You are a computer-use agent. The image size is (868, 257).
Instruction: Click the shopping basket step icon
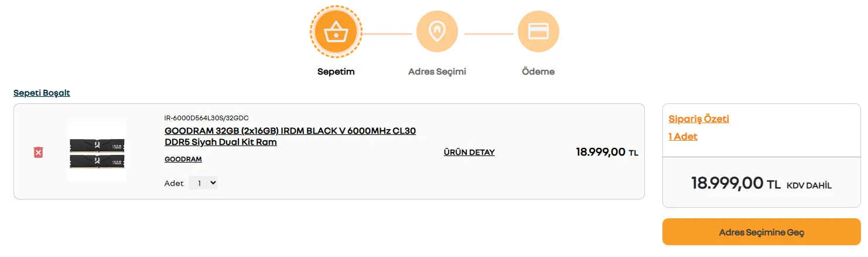(x=336, y=31)
